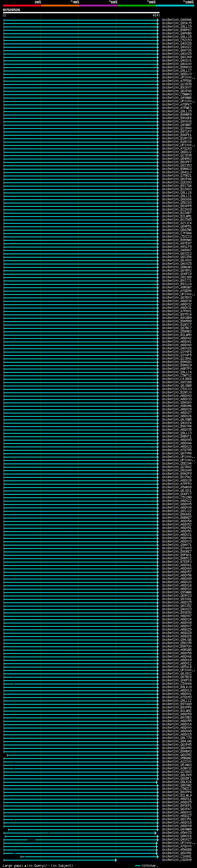Open hit UniRef100_O48946
The height and width of the screenshot is (868, 197).
(x=177, y=20)
